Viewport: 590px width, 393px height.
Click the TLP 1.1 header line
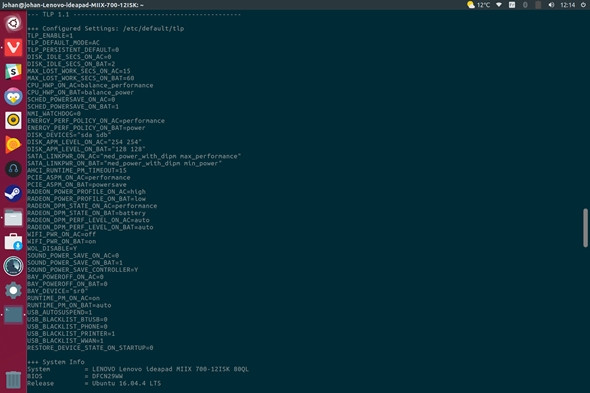(134, 14)
